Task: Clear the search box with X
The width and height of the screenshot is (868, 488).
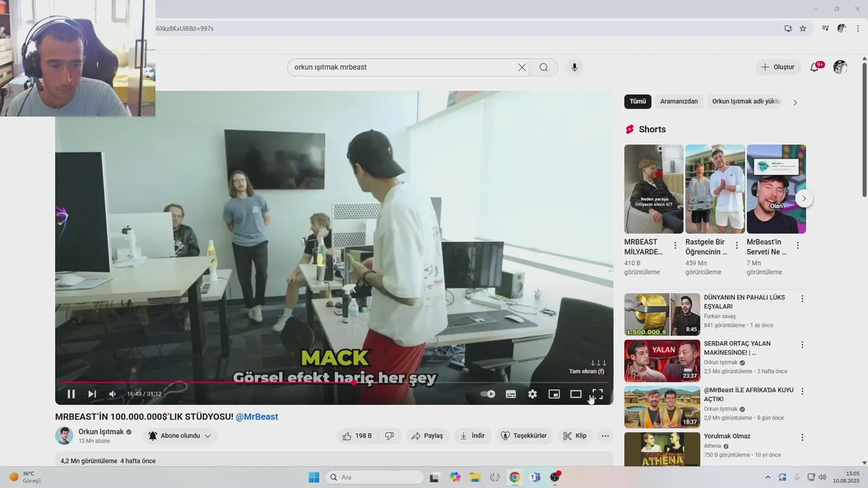Action: point(521,67)
